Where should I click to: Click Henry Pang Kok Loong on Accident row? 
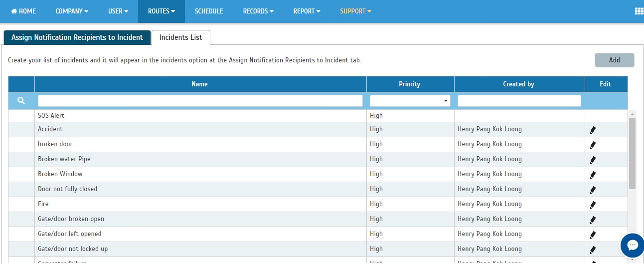[489, 129]
